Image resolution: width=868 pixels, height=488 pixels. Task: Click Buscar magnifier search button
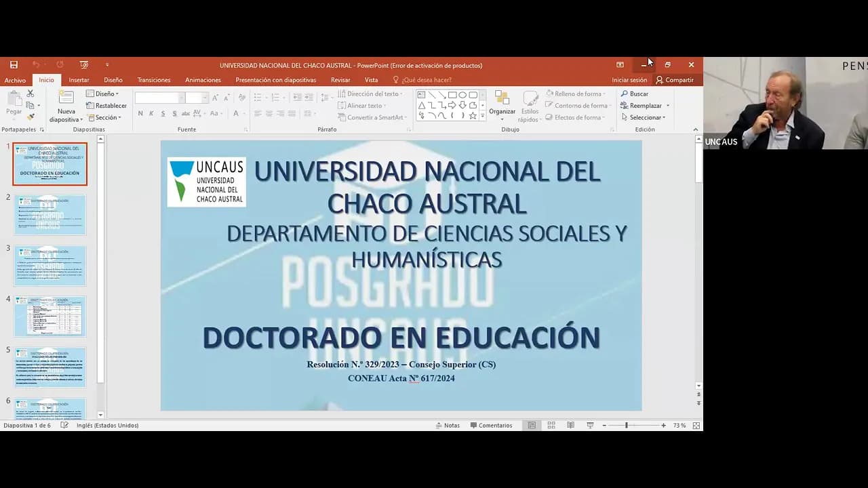coord(634,94)
